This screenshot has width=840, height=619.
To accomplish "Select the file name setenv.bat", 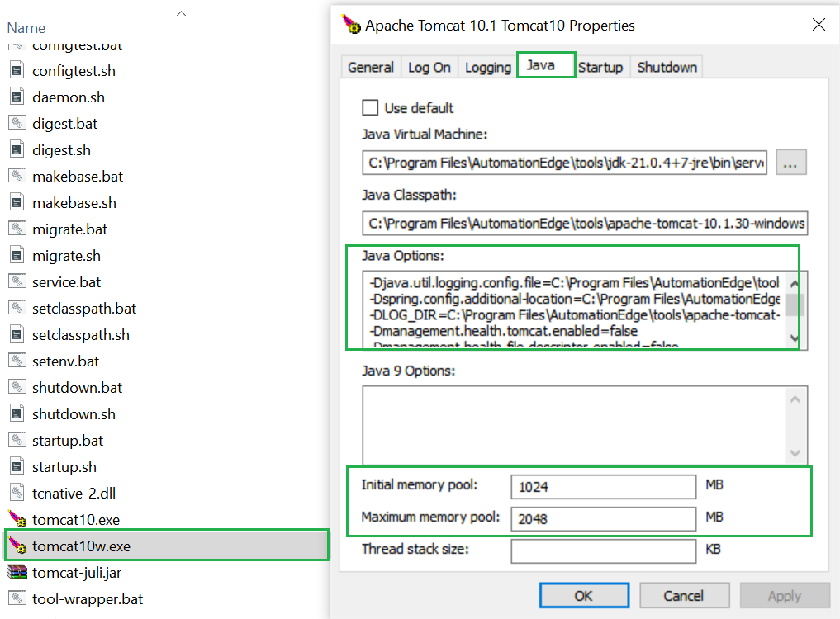I will (x=65, y=361).
